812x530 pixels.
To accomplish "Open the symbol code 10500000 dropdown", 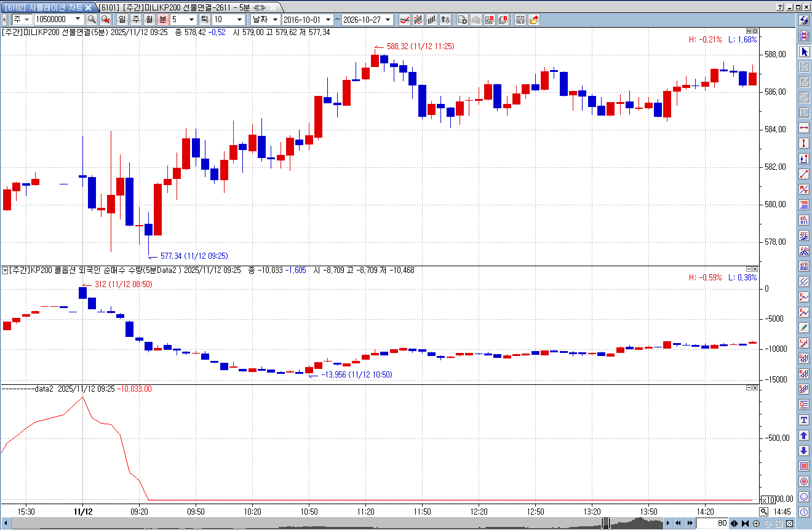I will (78, 20).
